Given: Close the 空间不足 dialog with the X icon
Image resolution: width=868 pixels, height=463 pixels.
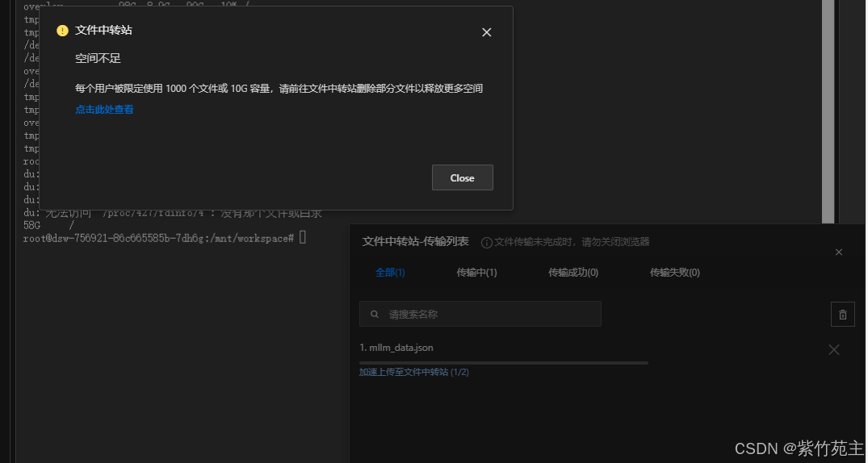Looking at the screenshot, I should point(487,32).
